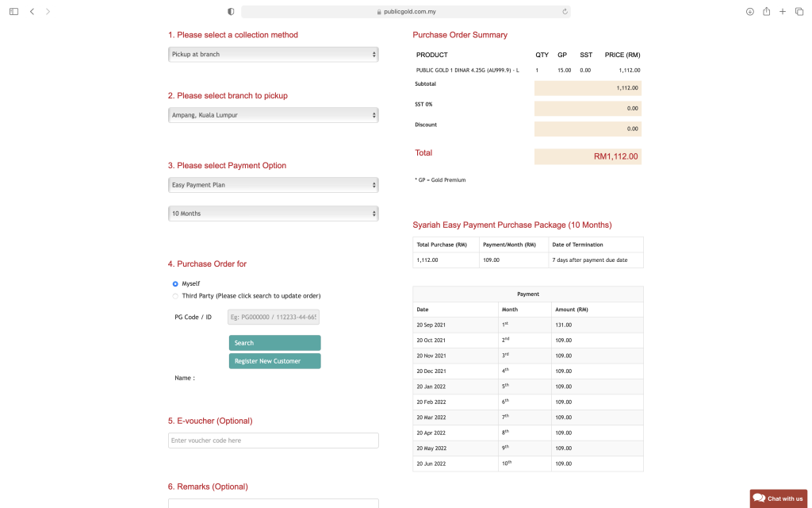The image size is (812, 508).
Task: Click the green Search button
Action: point(274,343)
